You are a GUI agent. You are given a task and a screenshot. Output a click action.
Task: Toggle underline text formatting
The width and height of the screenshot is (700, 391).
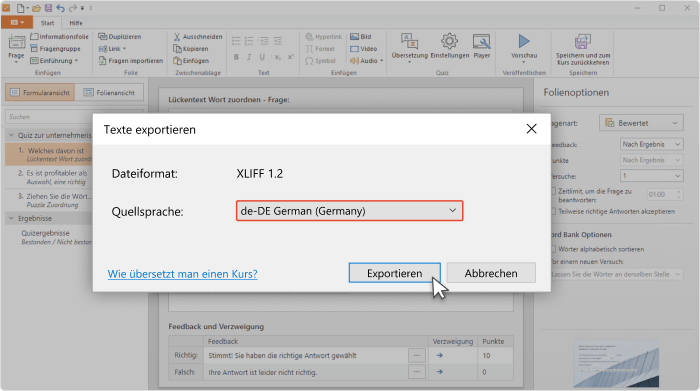pyautogui.click(x=262, y=57)
